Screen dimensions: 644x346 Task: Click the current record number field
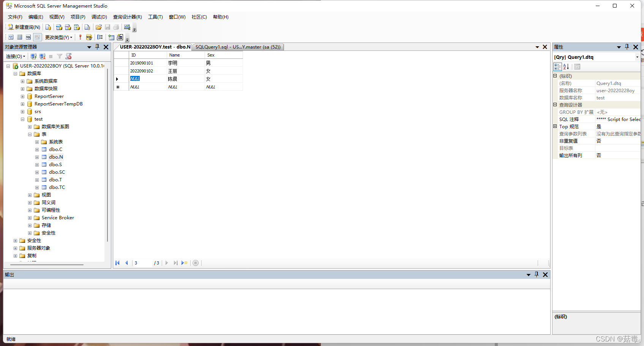pos(143,263)
